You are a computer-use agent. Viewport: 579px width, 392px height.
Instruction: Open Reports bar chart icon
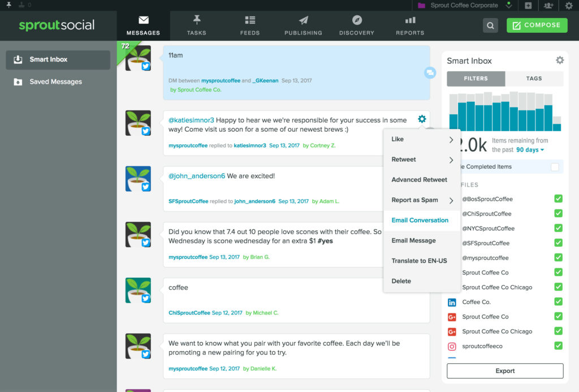[x=410, y=21]
